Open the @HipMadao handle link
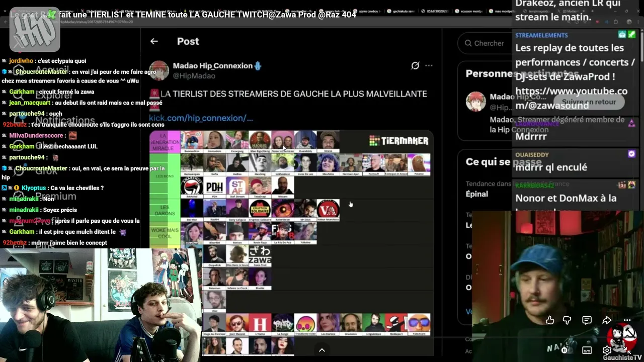 (x=194, y=76)
